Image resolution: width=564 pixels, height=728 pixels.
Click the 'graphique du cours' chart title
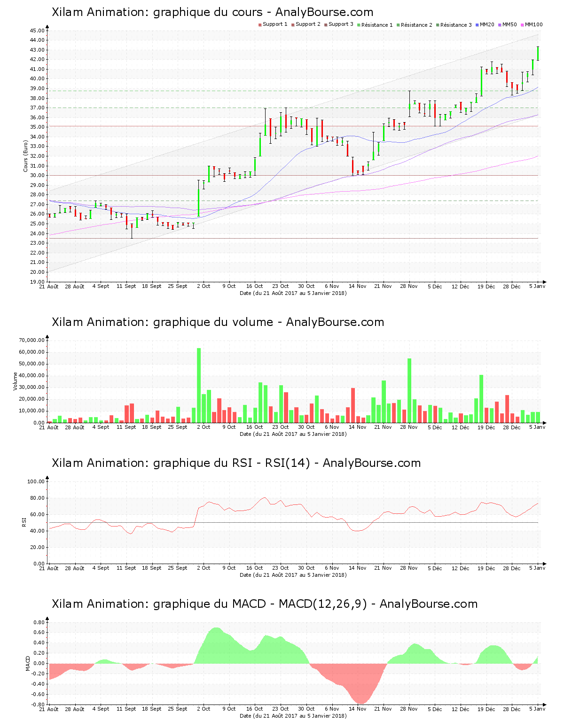(x=212, y=12)
